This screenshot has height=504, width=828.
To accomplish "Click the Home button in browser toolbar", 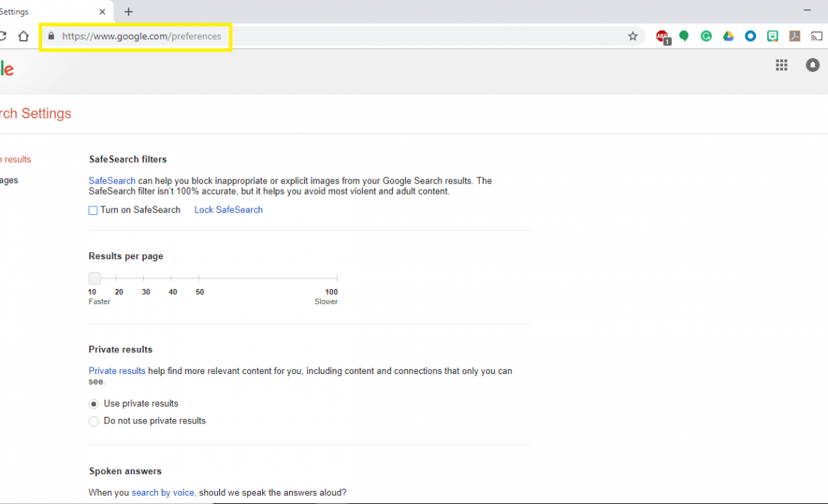I will click(23, 36).
